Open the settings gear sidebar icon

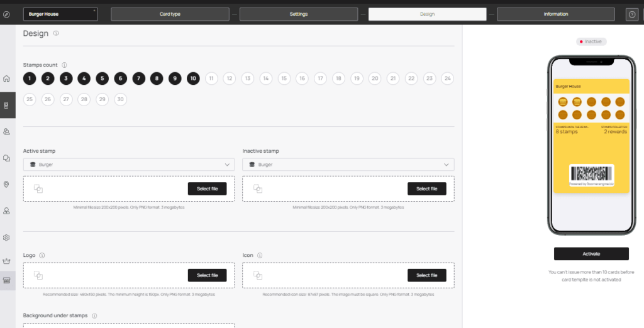[6, 238]
